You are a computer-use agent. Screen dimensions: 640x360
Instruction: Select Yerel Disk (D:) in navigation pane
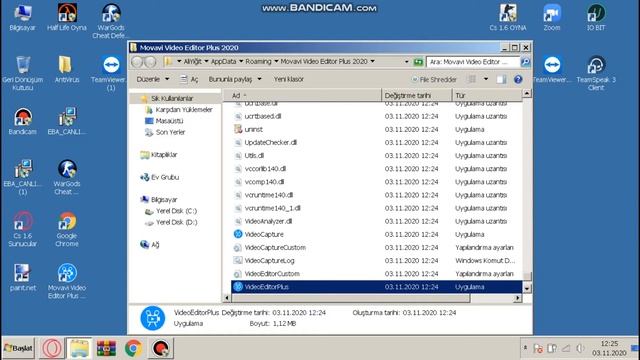(x=171, y=222)
